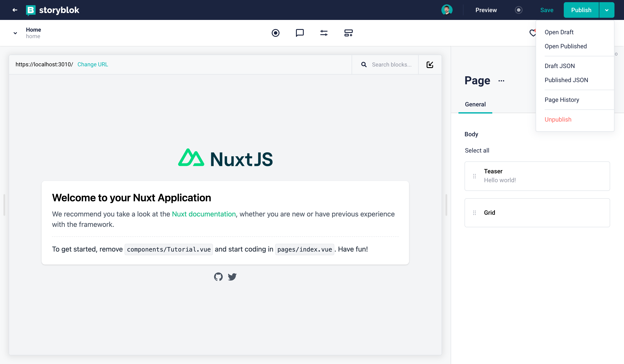624x364 pixels.
Task: Publish the story
Action: [581, 10]
